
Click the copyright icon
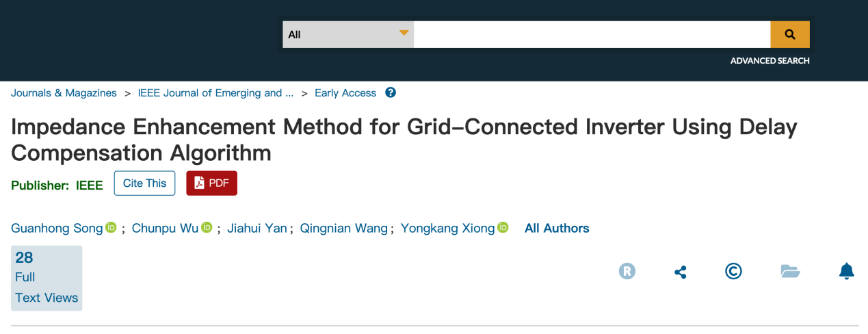click(x=733, y=272)
